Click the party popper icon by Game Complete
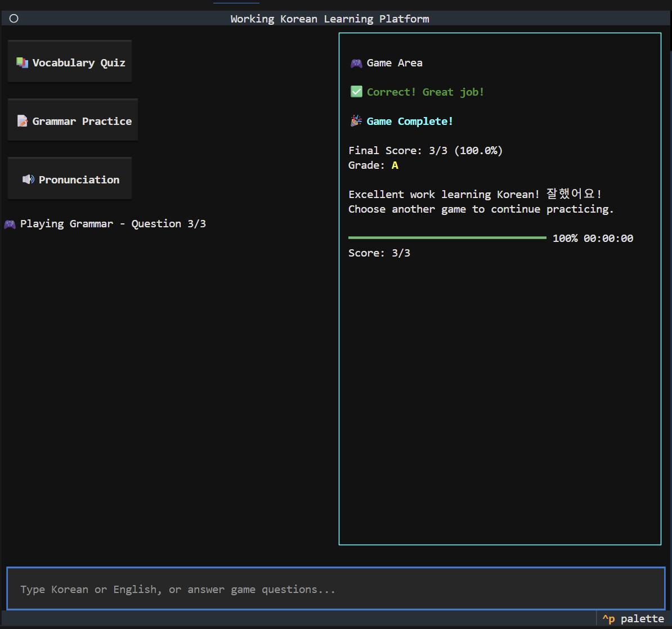The height and width of the screenshot is (629, 672). point(356,121)
